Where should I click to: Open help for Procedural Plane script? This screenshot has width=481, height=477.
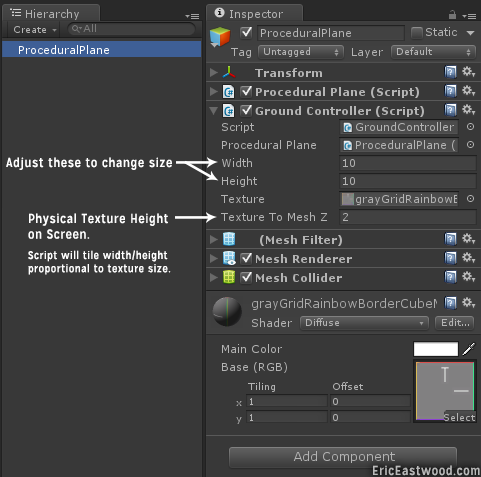coord(450,91)
